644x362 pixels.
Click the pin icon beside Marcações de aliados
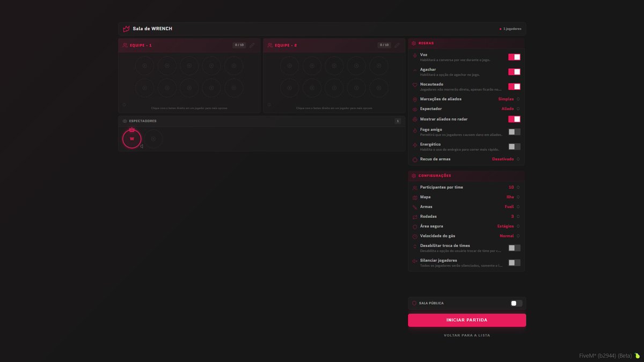click(x=415, y=99)
